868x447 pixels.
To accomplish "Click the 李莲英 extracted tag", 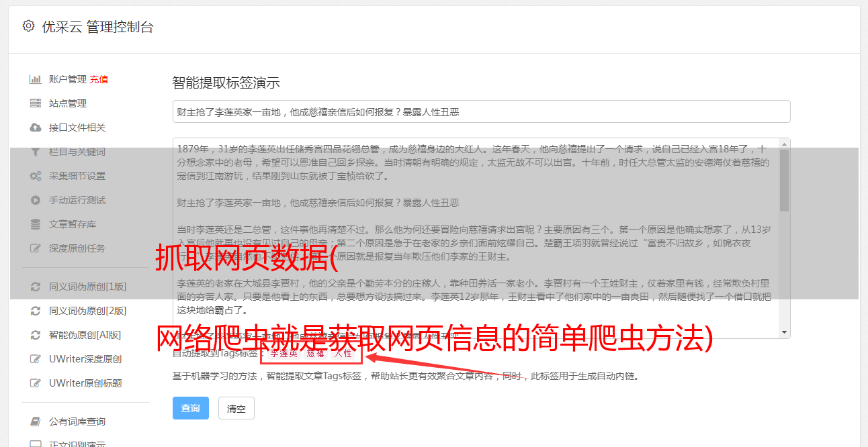I will (x=284, y=352).
